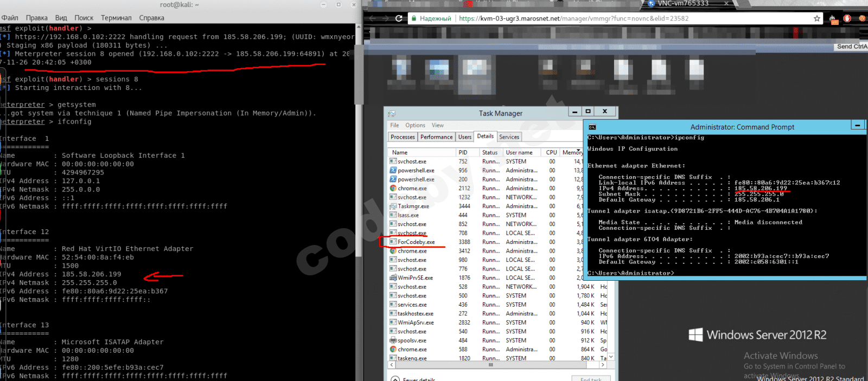This screenshot has height=381, width=868.
Task: Click the ForCodeby.exe process icon
Action: (393, 242)
